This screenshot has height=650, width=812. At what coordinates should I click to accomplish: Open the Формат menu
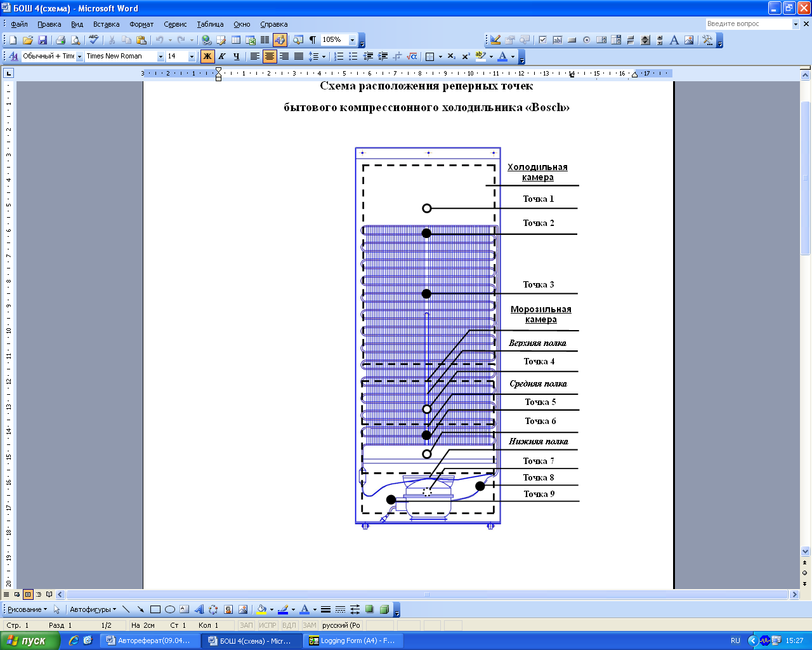click(141, 24)
